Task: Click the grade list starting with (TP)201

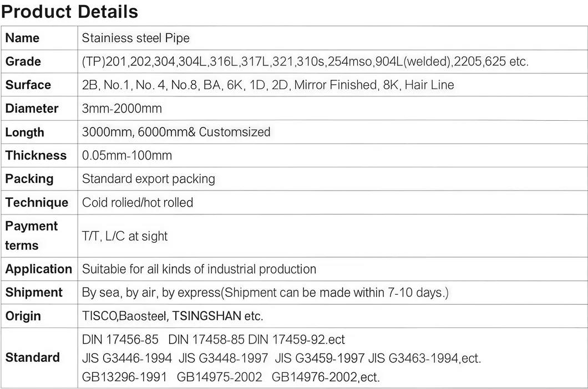Action: pos(305,62)
